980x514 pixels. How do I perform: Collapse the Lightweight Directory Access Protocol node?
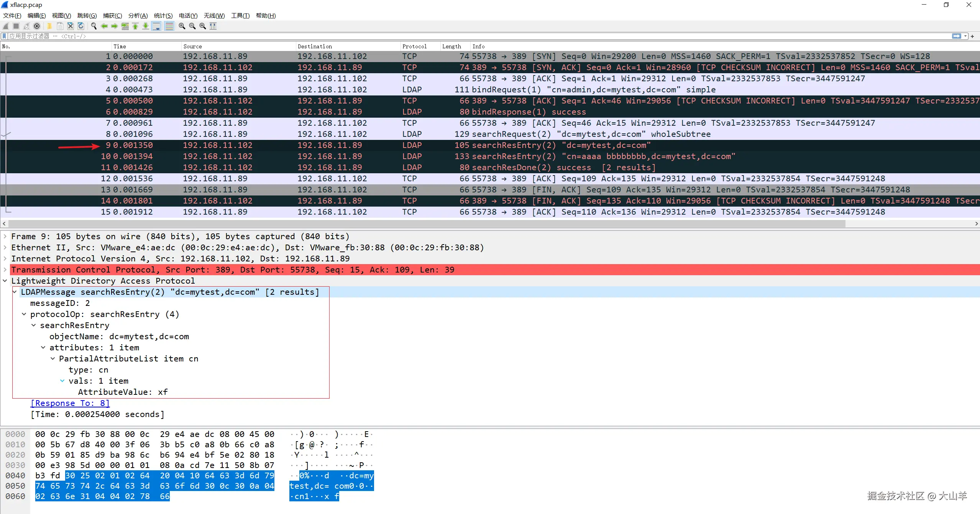5,281
